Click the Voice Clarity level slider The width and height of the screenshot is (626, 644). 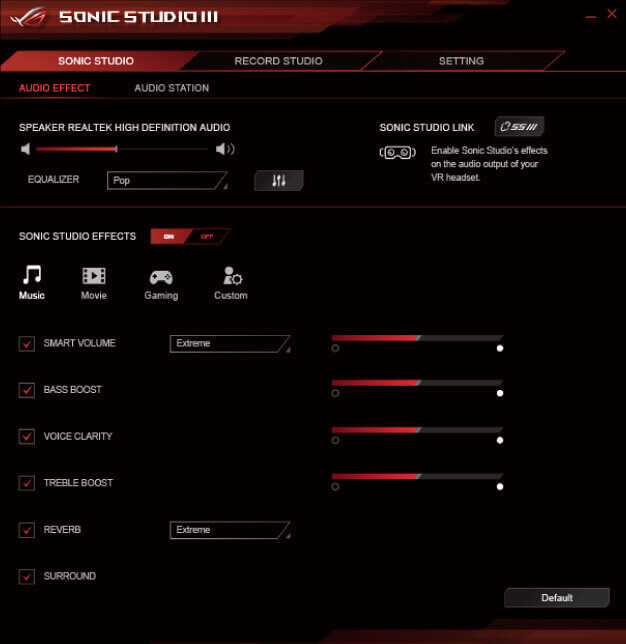[x=417, y=430]
